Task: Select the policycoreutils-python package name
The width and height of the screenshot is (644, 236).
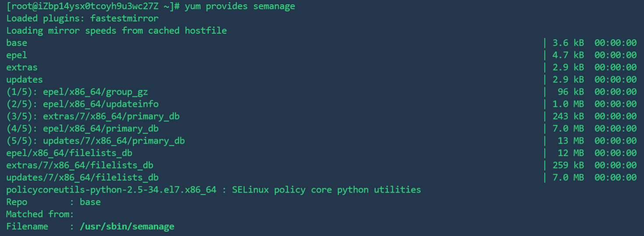Action: (111, 190)
